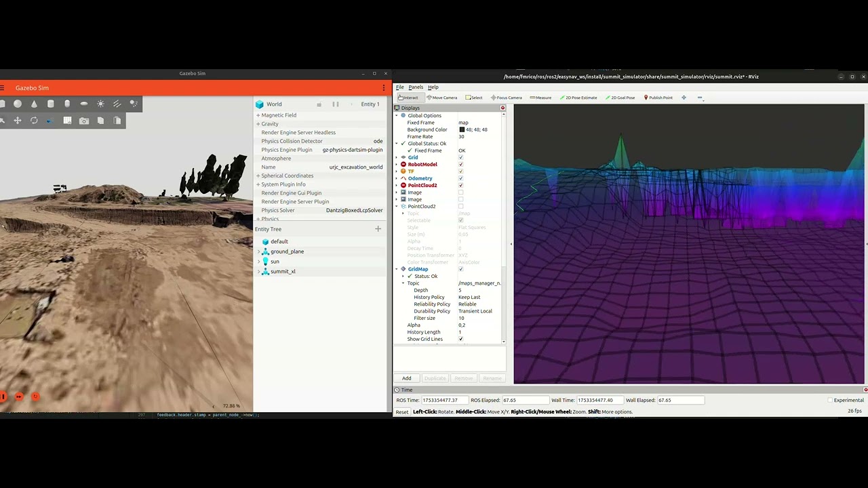This screenshot has height=488, width=868.
Task: Click the ROS Time input field
Action: click(x=445, y=400)
